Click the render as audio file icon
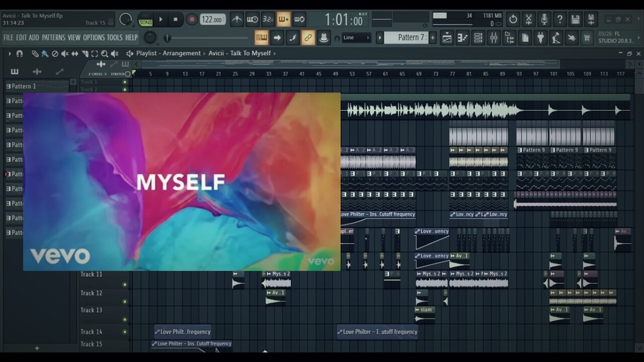The image size is (644, 362). point(591,19)
